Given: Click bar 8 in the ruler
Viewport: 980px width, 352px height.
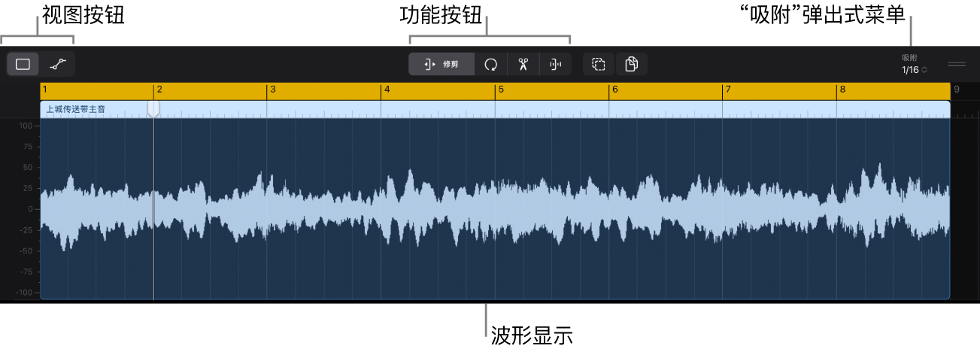Looking at the screenshot, I should (842, 90).
